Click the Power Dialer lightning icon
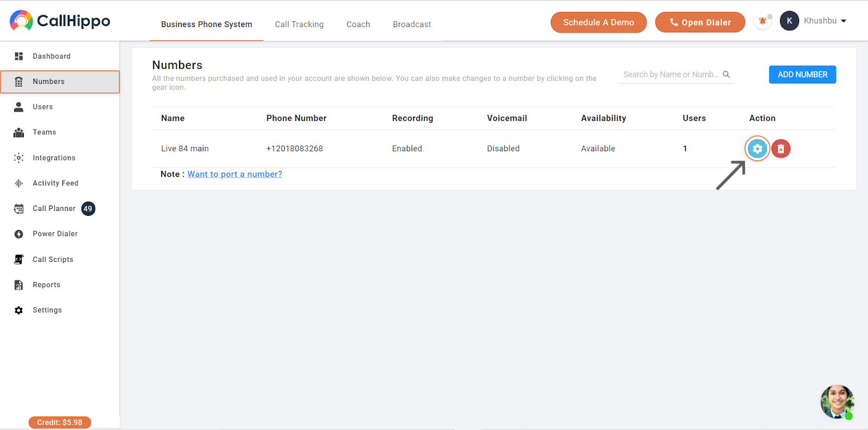The width and height of the screenshot is (868, 430). click(x=19, y=234)
